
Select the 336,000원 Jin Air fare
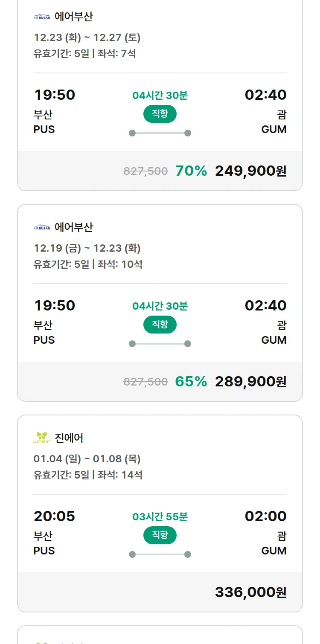[250, 592]
